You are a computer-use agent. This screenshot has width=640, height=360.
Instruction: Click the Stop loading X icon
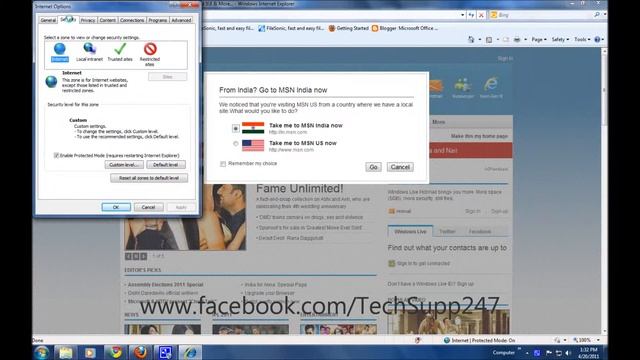(x=481, y=15)
